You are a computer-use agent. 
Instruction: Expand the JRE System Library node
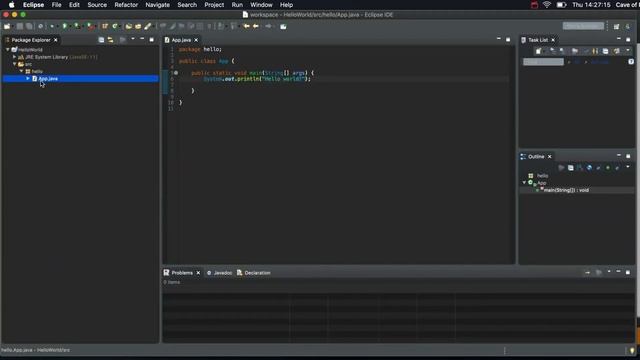click(15, 57)
